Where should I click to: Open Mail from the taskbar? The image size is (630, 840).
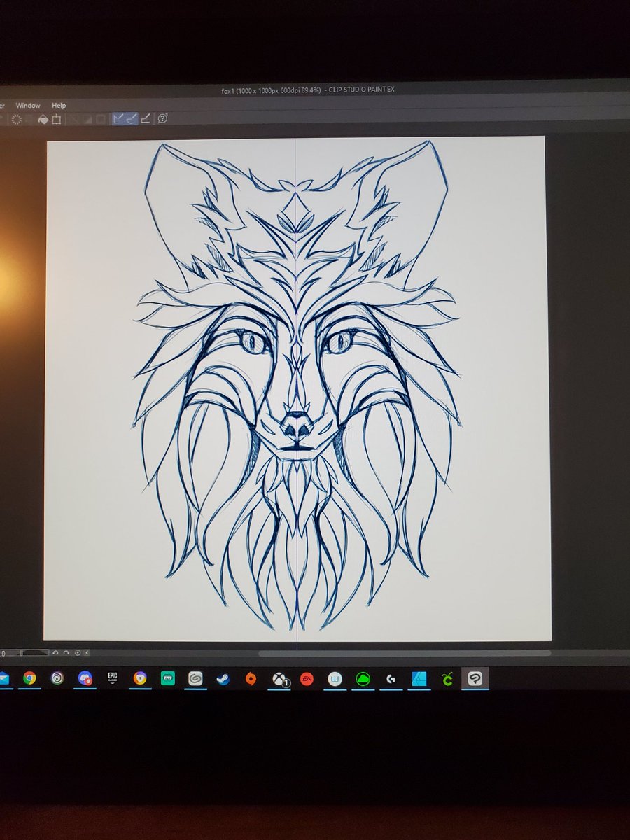[x=3, y=678]
